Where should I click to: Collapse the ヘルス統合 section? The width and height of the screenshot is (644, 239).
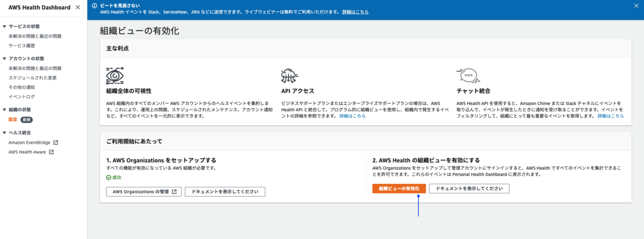tap(4, 133)
